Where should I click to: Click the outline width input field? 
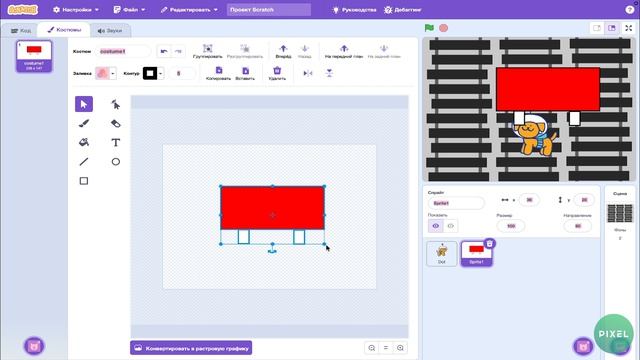coord(181,73)
